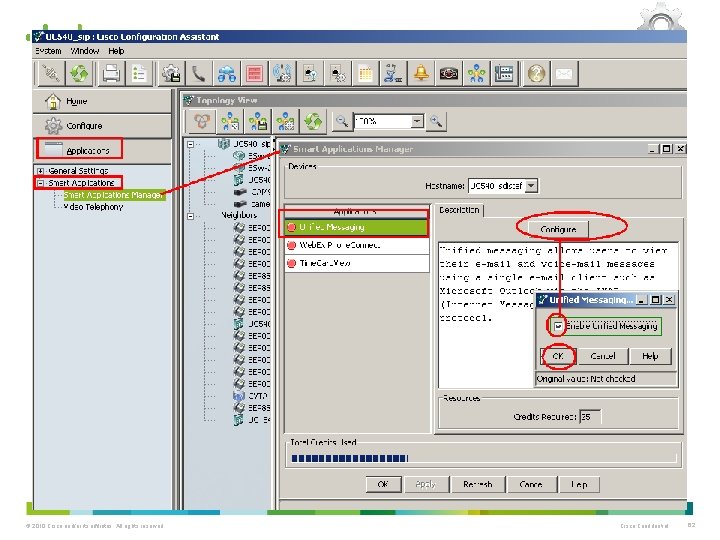Click the black event camera toolbar icon

point(449,73)
